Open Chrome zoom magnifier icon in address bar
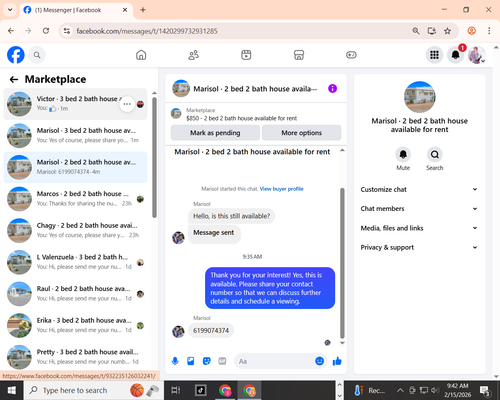This screenshot has width=500, height=400. [x=416, y=31]
